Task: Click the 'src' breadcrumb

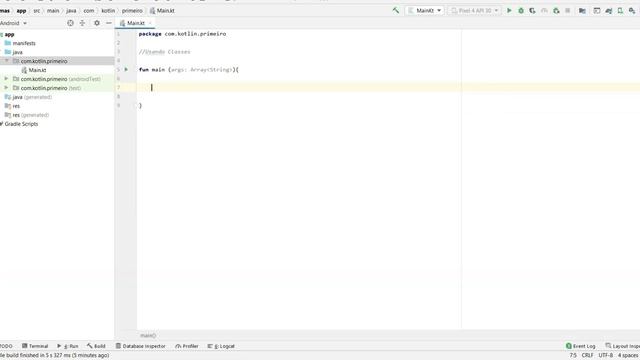Action: click(37, 11)
